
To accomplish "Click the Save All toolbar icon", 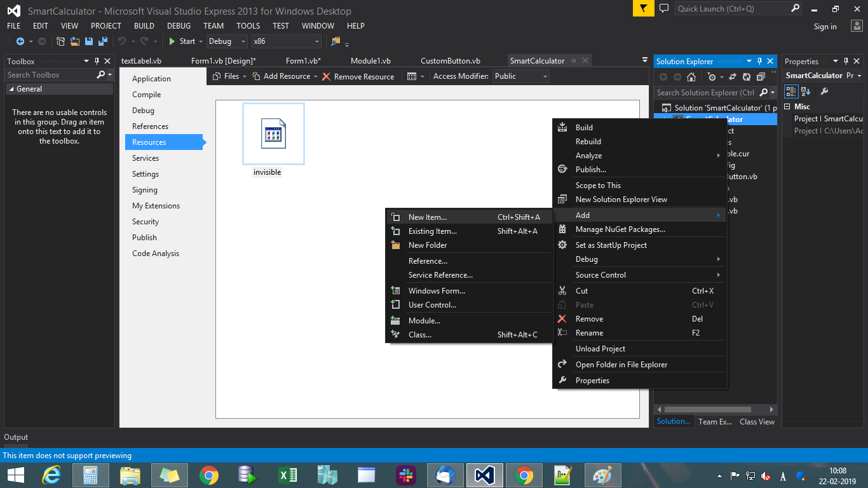I will pyautogui.click(x=102, y=41).
